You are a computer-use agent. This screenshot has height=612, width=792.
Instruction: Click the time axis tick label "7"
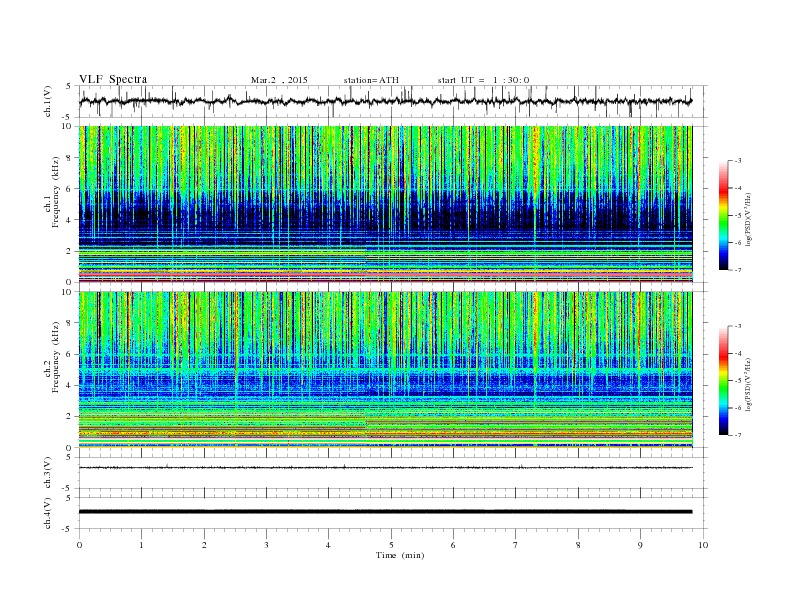pyautogui.click(x=516, y=545)
